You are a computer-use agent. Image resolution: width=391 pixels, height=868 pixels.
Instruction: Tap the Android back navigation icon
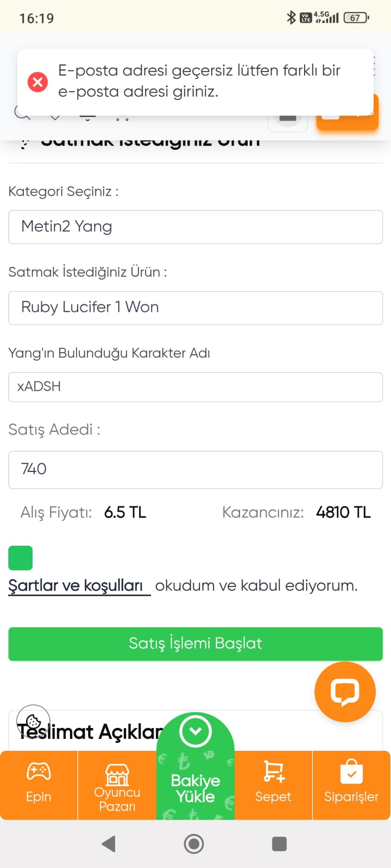[x=109, y=844]
